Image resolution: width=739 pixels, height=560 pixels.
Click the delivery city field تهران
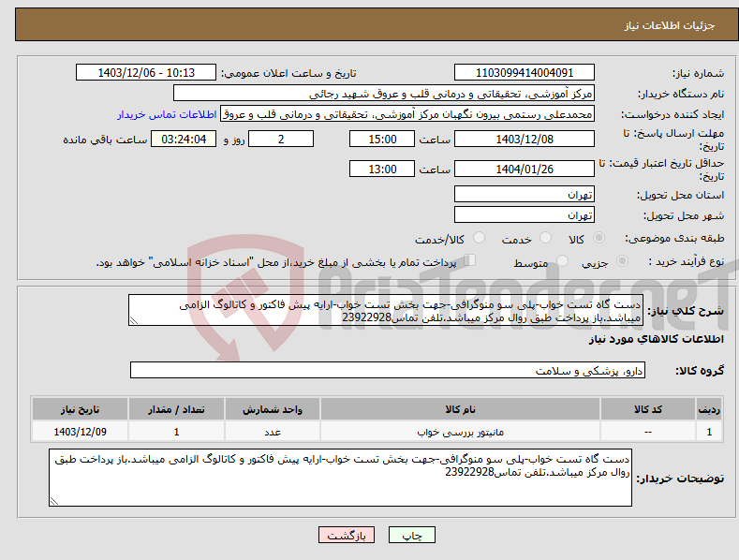pos(525,215)
